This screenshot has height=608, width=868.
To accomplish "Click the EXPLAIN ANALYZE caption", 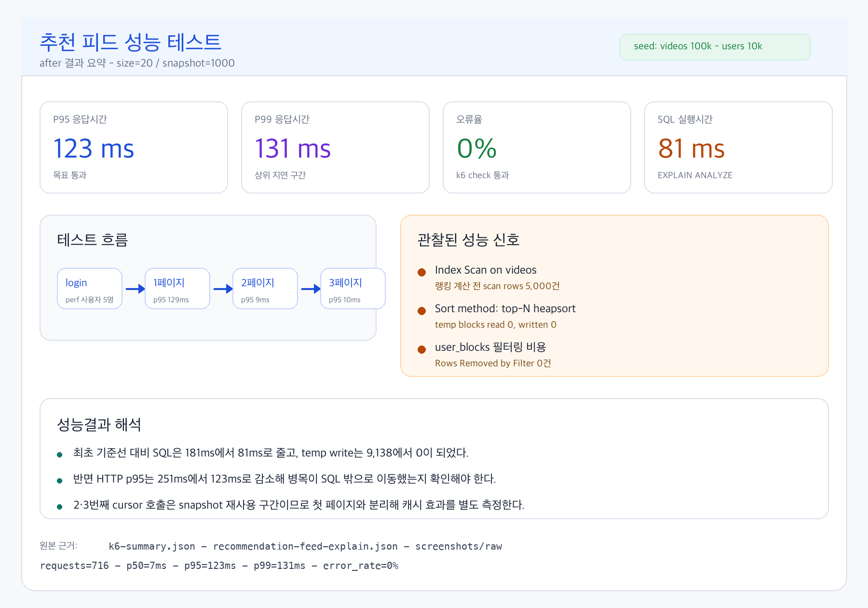I will [695, 175].
